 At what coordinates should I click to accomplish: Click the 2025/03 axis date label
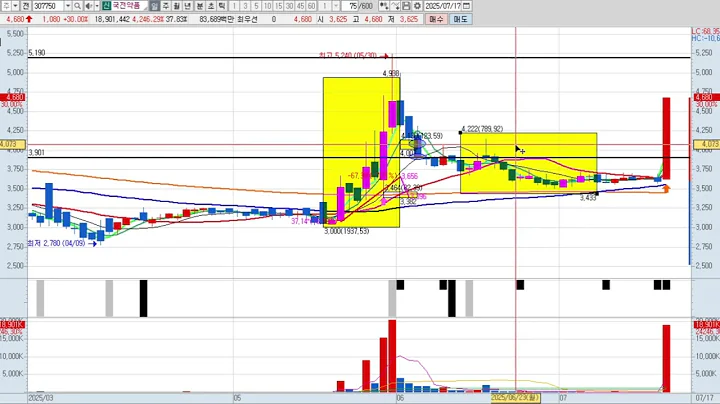tap(40, 398)
